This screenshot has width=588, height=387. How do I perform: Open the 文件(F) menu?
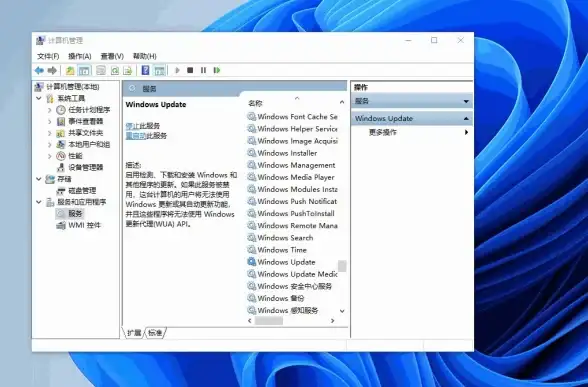tap(48, 56)
